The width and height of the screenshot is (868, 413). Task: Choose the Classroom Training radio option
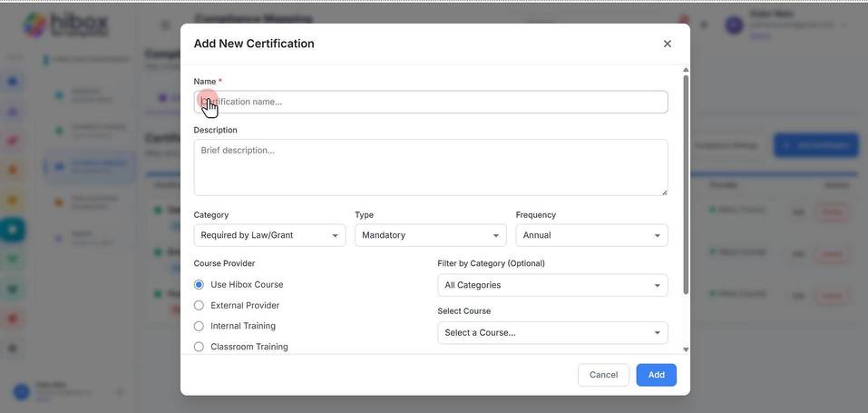(199, 347)
